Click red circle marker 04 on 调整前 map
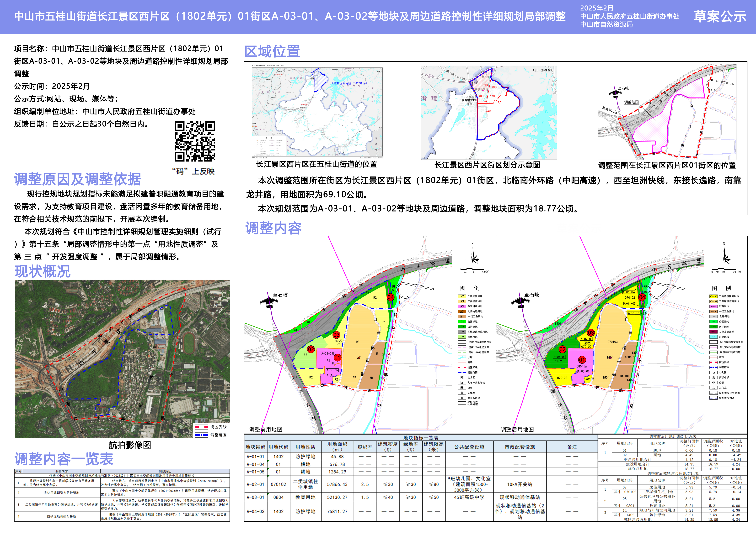The height and width of the screenshot is (534, 756). (391, 297)
